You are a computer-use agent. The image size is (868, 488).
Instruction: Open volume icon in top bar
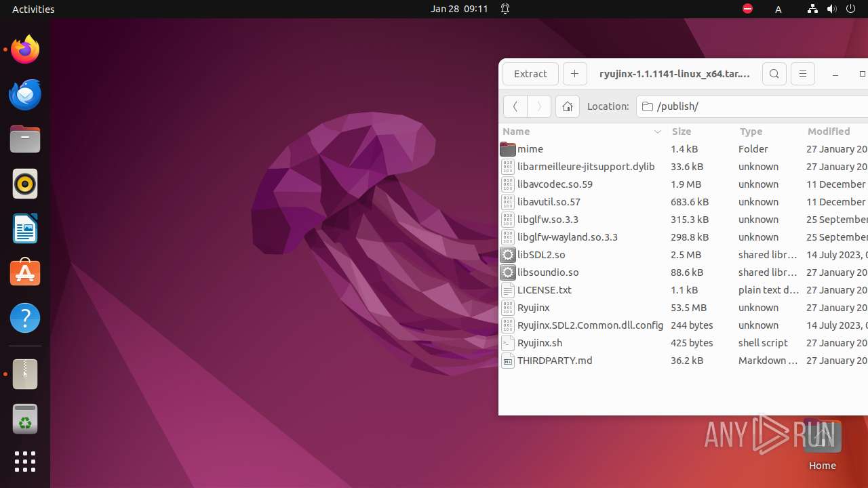831,9
